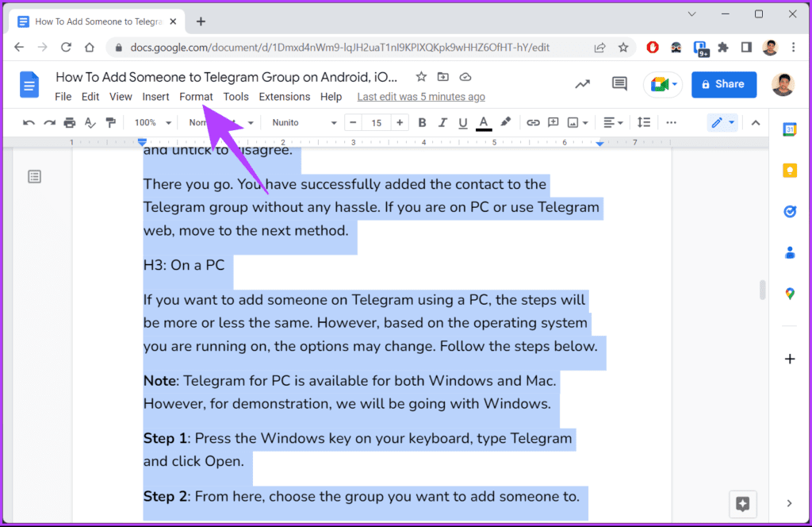
Task: Click the Redo arrow in toolbar
Action: 49,123
